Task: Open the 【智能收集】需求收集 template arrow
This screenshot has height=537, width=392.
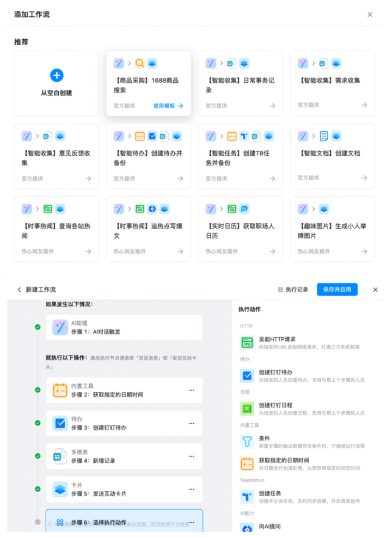Action: pyautogui.click(x=364, y=105)
